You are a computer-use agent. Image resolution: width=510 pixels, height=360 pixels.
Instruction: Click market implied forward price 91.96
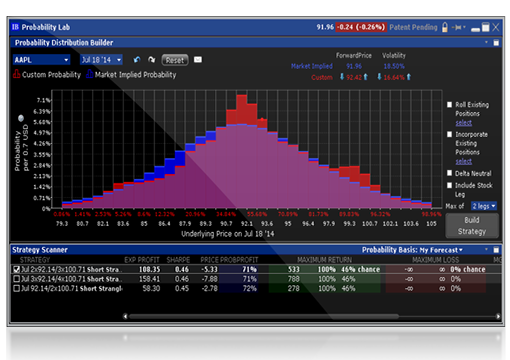(354, 66)
